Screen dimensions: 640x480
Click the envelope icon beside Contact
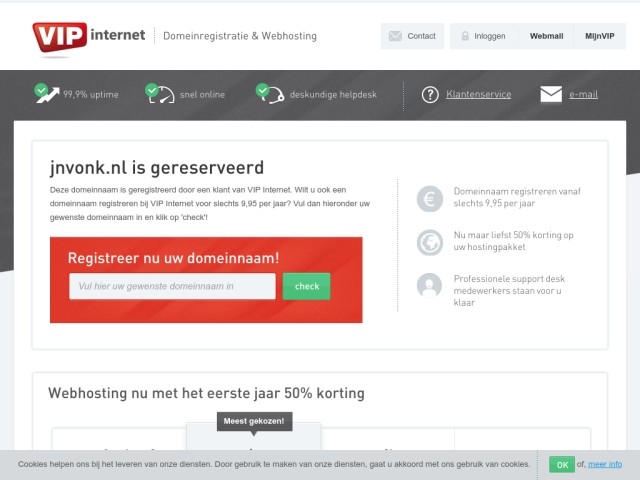tap(395, 36)
